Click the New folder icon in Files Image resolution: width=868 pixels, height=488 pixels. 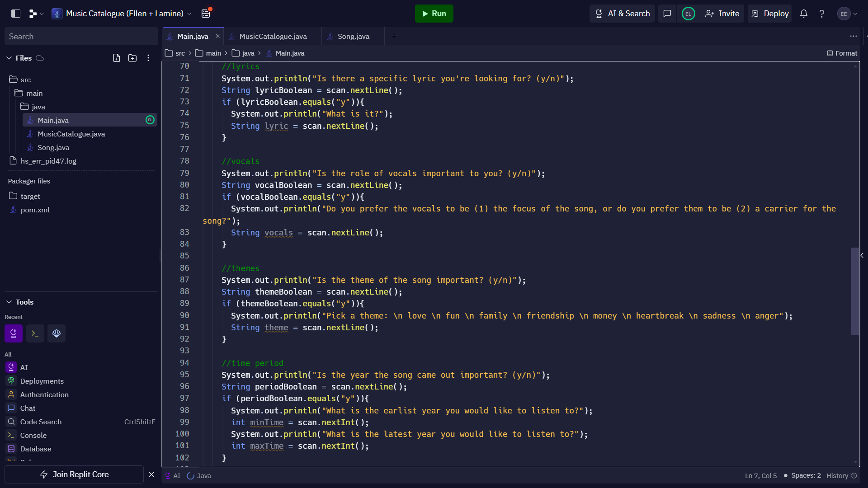pos(132,58)
